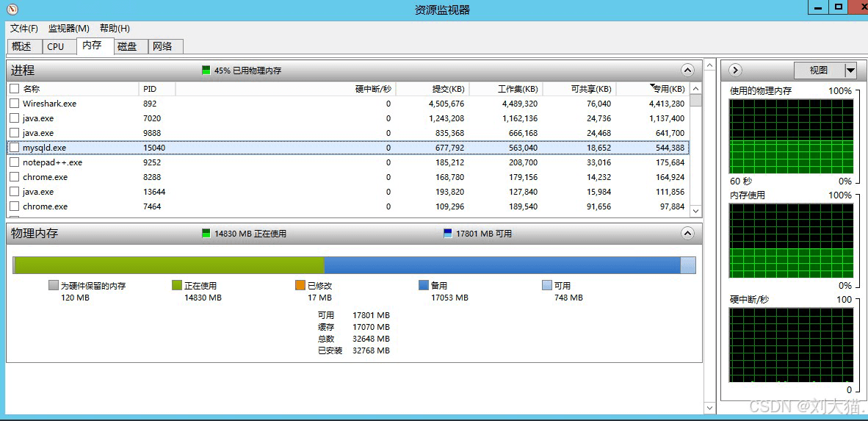Click private value 641,700
The height and width of the screenshot is (421, 868).
(670, 133)
